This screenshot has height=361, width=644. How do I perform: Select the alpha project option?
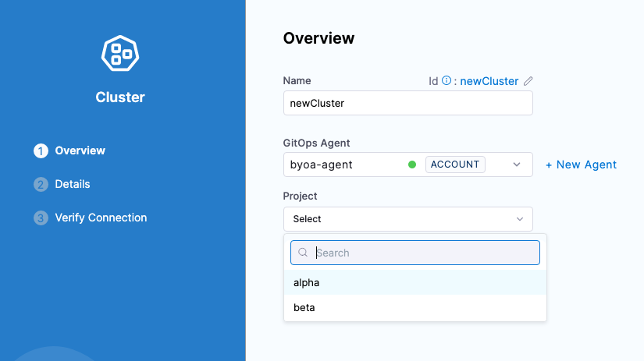pos(307,282)
